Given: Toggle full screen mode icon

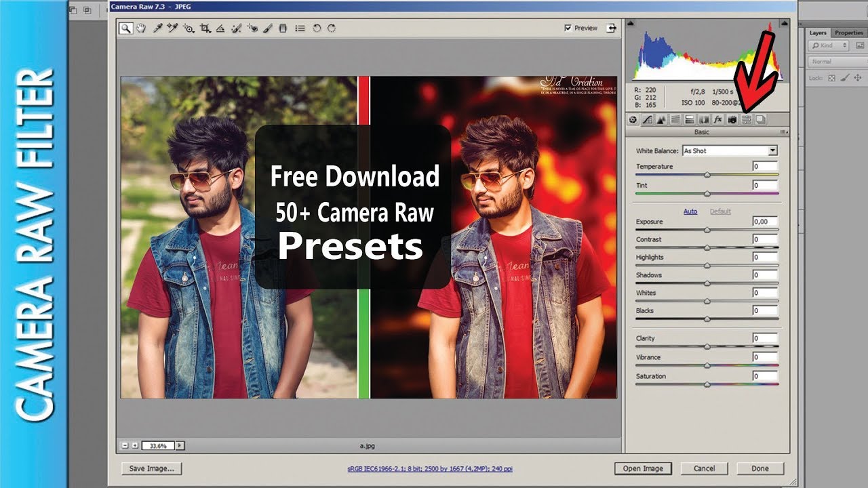Looking at the screenshot, I should [x=612, y=28].
